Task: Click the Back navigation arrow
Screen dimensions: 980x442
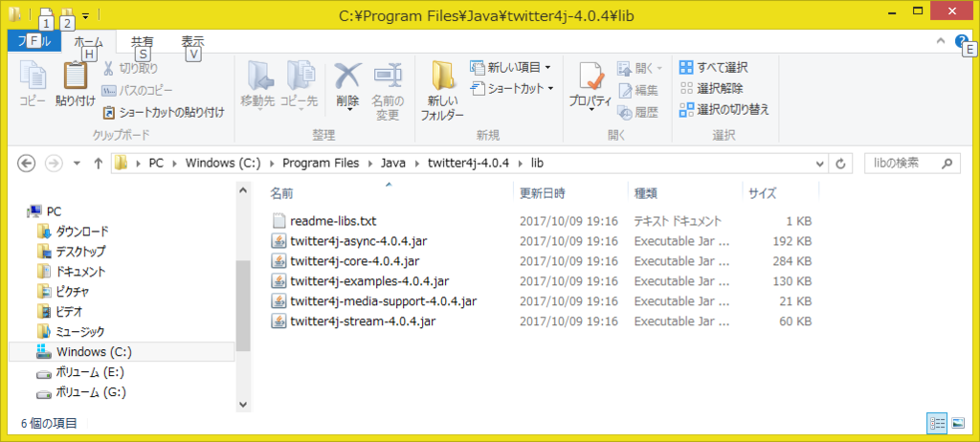Action: 26,164
